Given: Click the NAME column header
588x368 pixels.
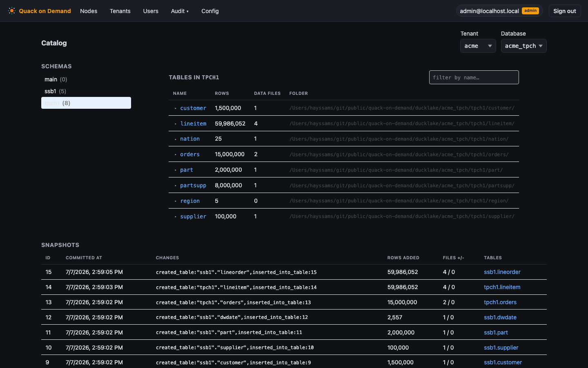Looking at the screenshot, I should (180, 93).
